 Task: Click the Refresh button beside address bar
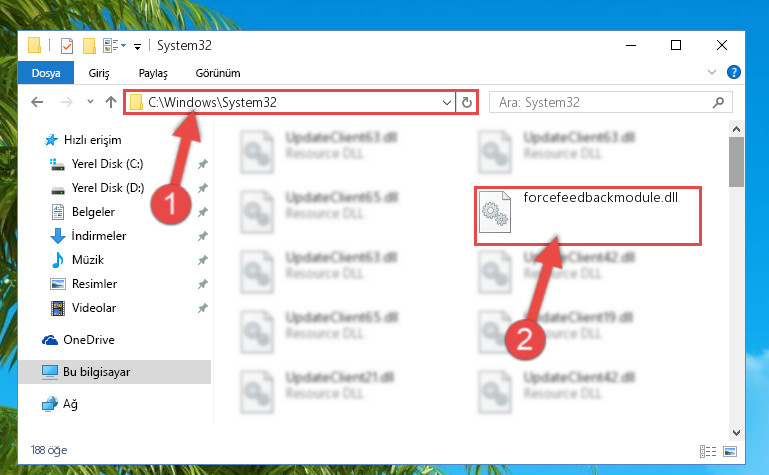point(467,102)
